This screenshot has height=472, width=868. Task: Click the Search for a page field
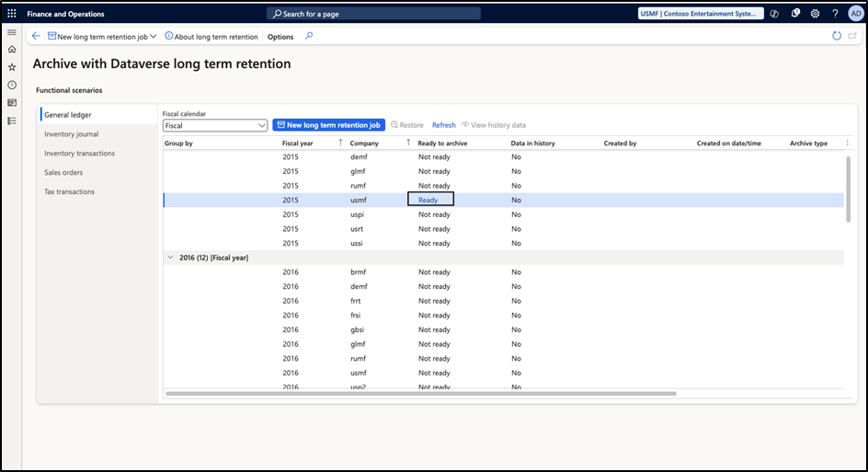tap(373, 14)
